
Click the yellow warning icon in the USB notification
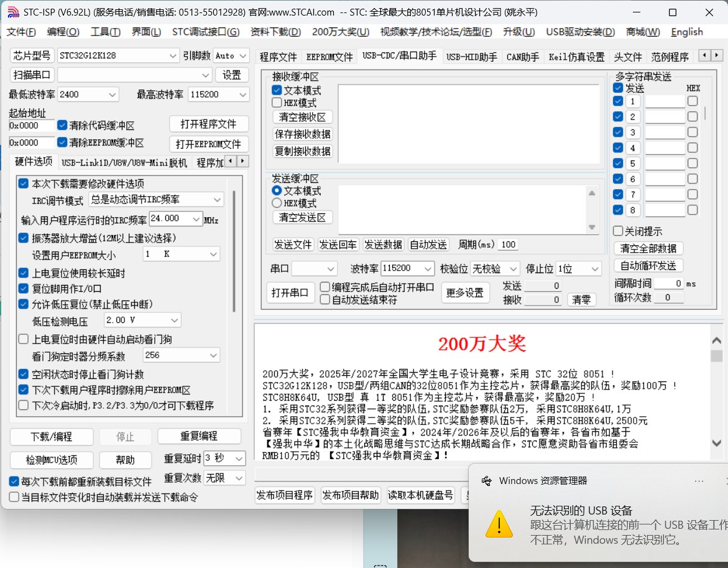click(499, 524)
